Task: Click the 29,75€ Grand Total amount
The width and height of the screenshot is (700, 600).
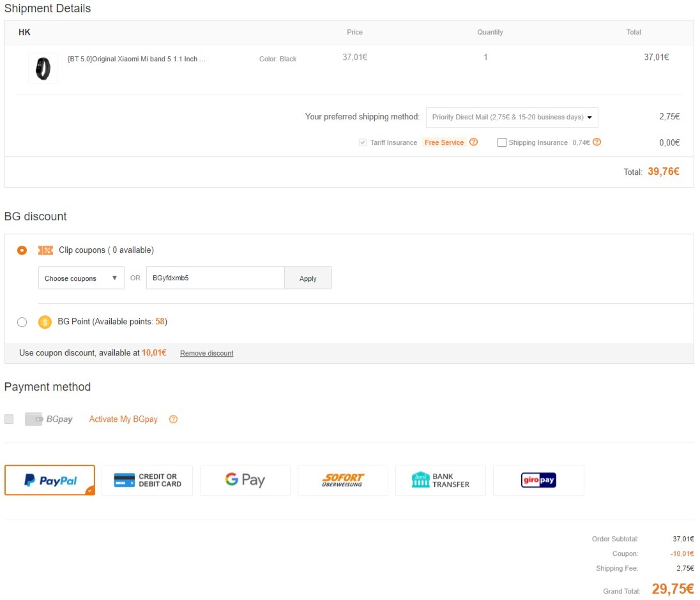Action: (673, 589)
